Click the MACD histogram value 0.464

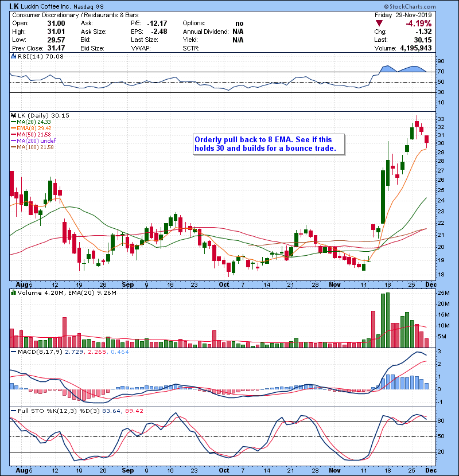[x=120, y=352]
